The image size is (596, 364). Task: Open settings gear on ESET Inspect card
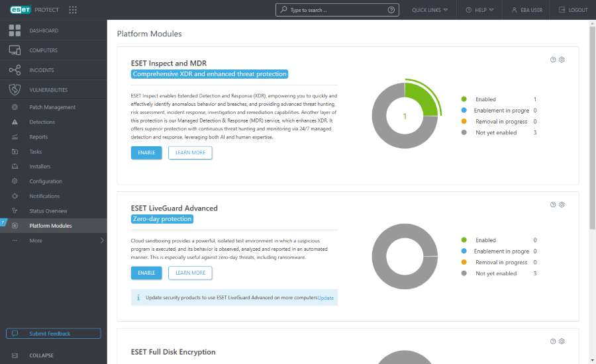coord(562,60)
